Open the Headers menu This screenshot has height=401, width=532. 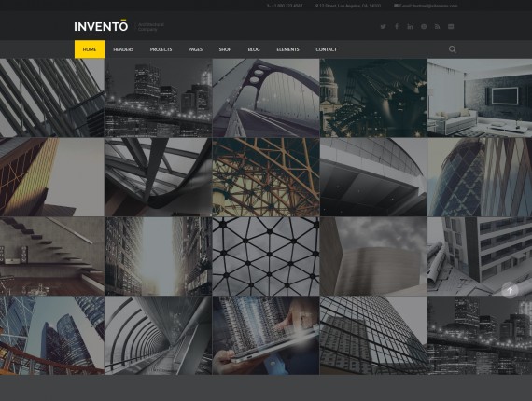pyautogui.click(x=123, y=49)
